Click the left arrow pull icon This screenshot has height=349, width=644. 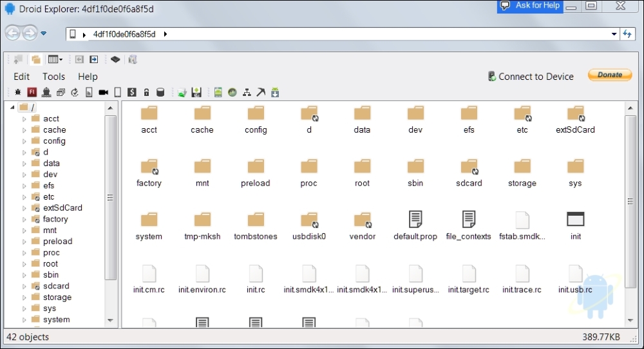tap(79, 59)
